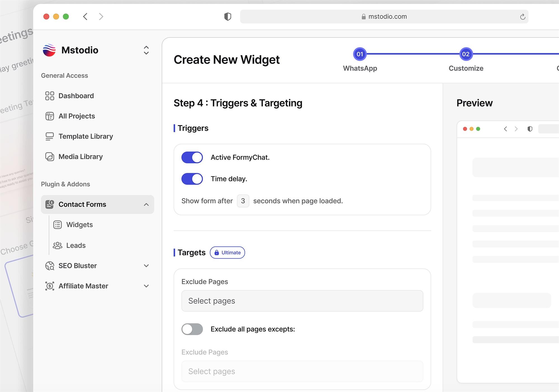Click the Leads people icon
The width and height of the screenshot is (559, 392).
58,245
